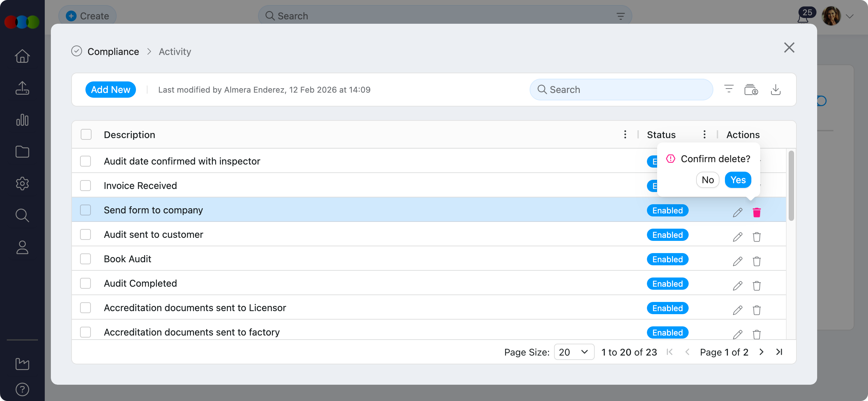
Task: Click the Compliance breadcrumb
Action: (113, 52)
